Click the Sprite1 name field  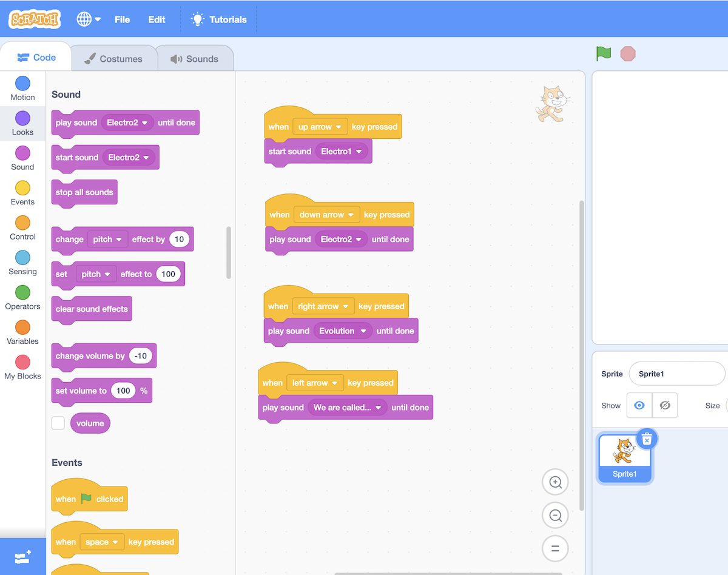pos(676,374)
